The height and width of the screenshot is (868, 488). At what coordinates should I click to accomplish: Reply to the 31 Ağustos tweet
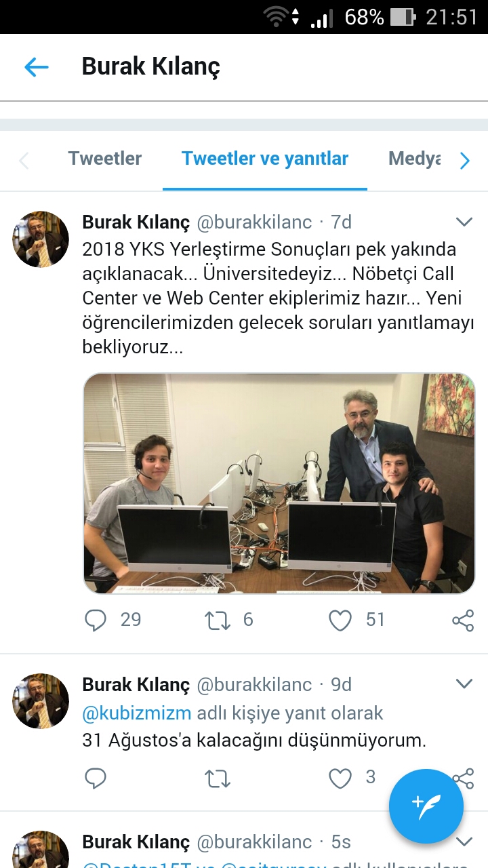96,778
